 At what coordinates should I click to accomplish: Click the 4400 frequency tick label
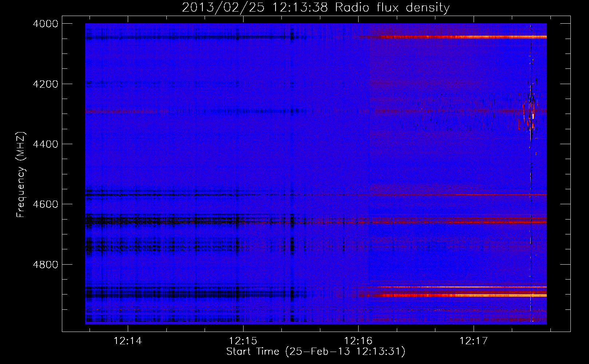point(46,144)
